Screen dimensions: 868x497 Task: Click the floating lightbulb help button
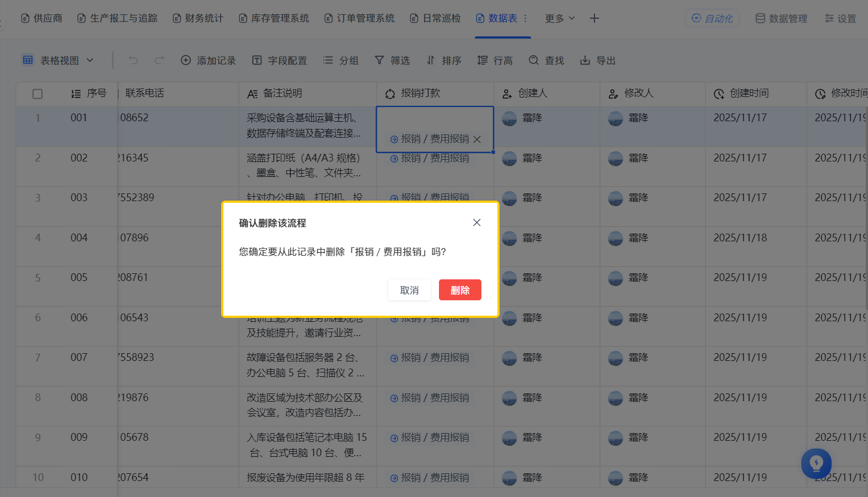pyautogui.click(x=816, y=463)
